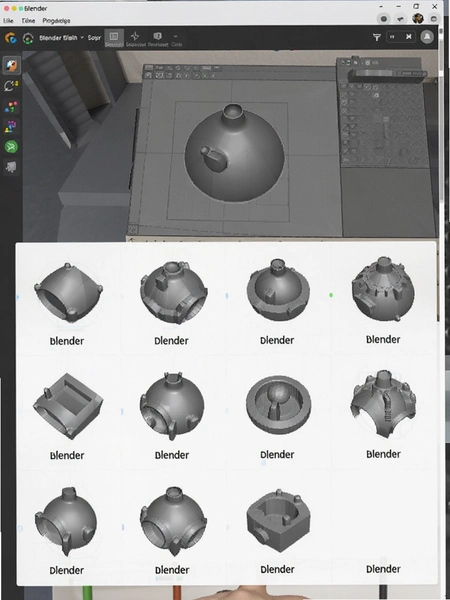Viewport: 450px width, 600px height.
Task: Click the sparkle star toolbar icon
Action: (135, 38)
